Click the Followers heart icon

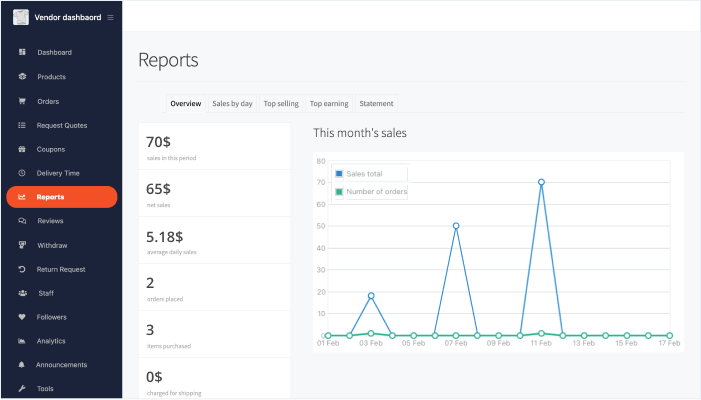pyautogui.click(x=21, y=317)
